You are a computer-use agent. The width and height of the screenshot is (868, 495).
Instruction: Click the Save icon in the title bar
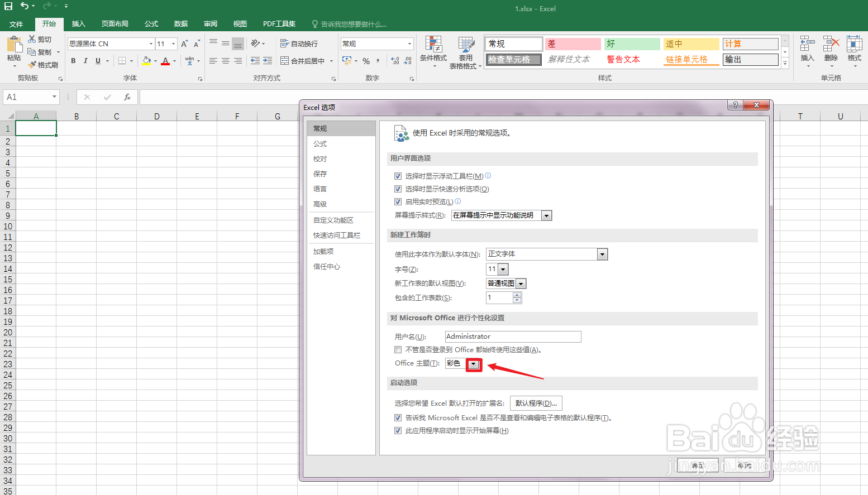tap(8, 6)
